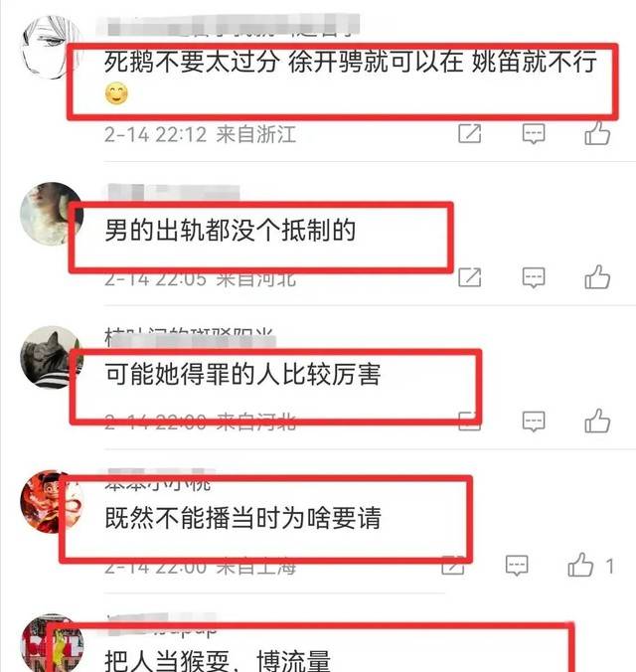Share the 死鹅不要太过分 comment
The height and width of the screenshot is (672, 636).
470,134
